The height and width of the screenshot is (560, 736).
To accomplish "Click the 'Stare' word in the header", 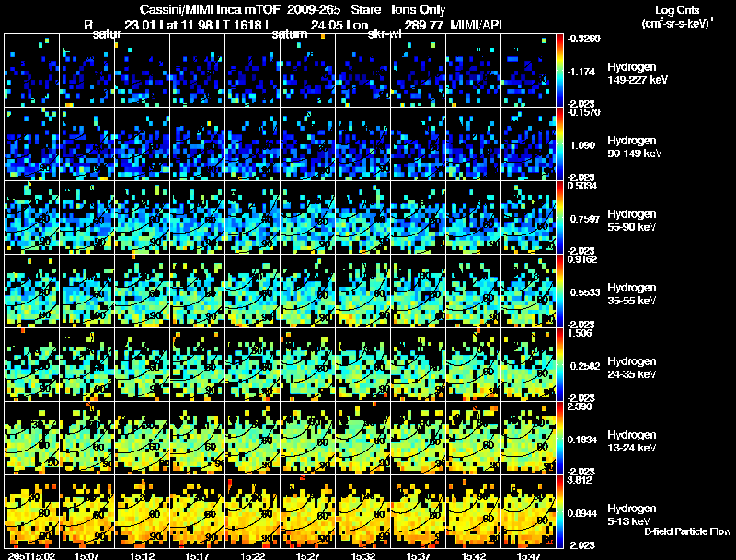I will coord(365,9).
